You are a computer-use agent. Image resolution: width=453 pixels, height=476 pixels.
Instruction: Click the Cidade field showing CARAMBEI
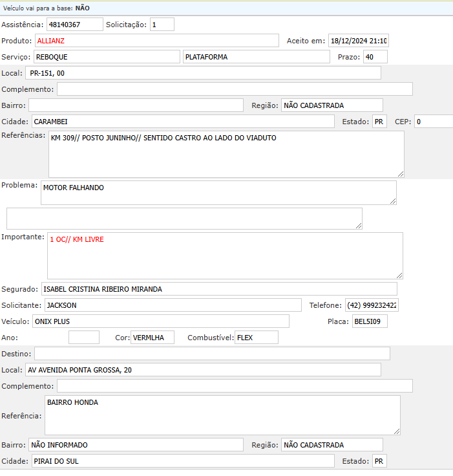point(183,122)
